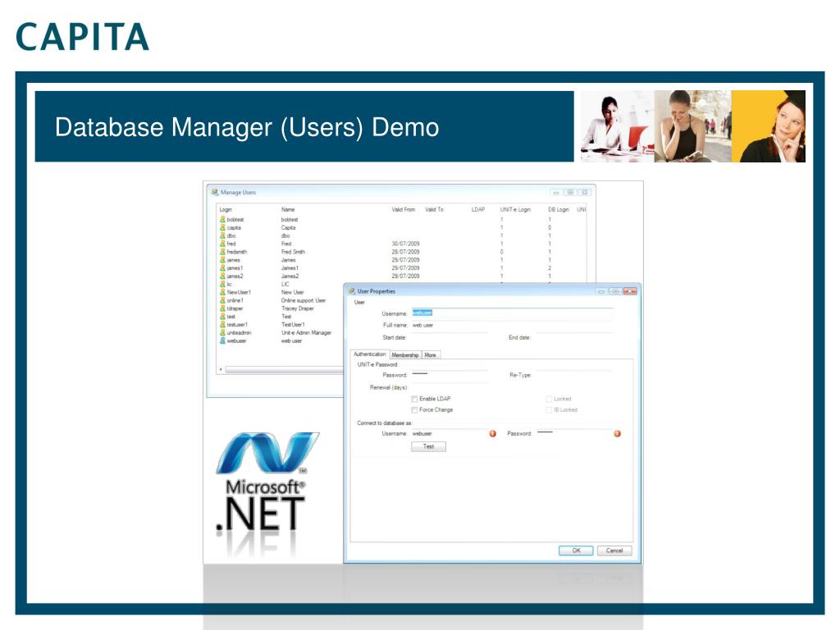Click the User Properties title bar icon

pyautogui.click(x=352, y=291)
